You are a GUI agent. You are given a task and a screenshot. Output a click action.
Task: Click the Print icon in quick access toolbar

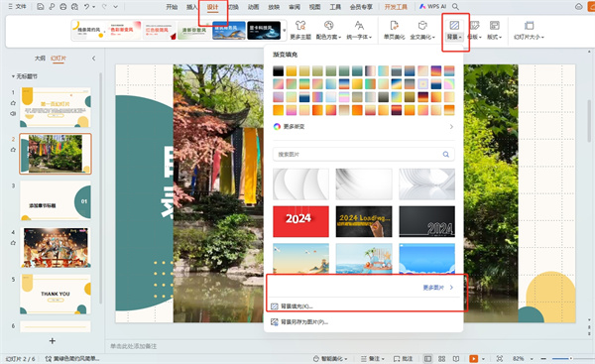click(63, 7)
